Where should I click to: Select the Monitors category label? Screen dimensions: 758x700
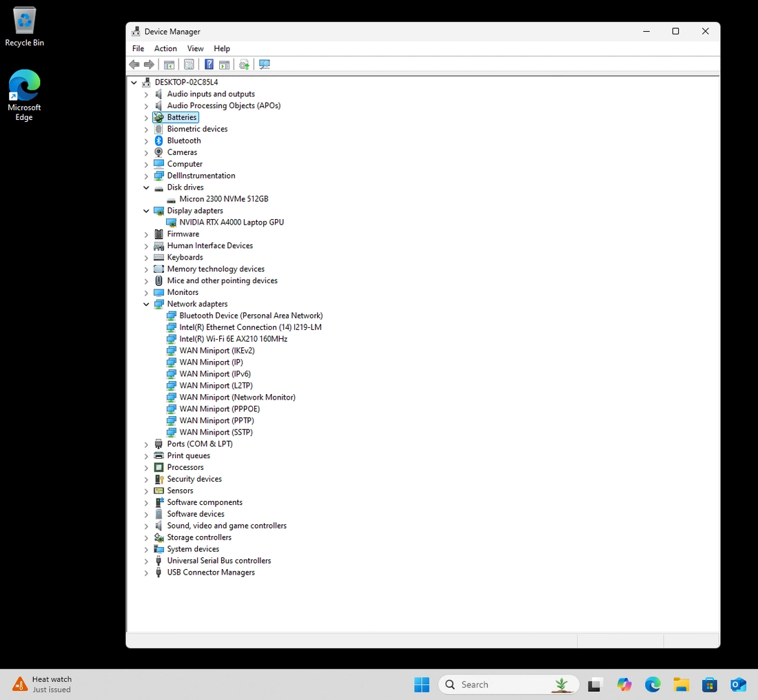coord(183,292)
